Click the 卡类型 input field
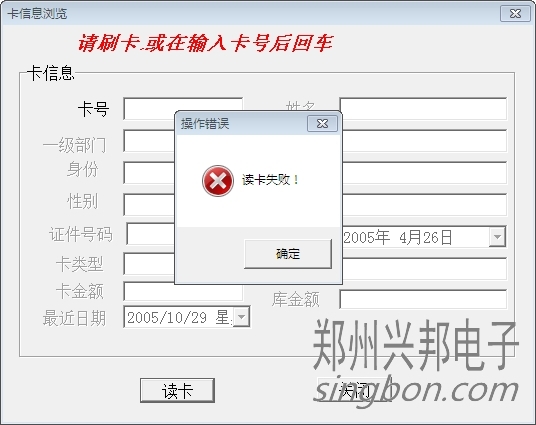Viewport: 536px width, 425px height. point(149,264)
